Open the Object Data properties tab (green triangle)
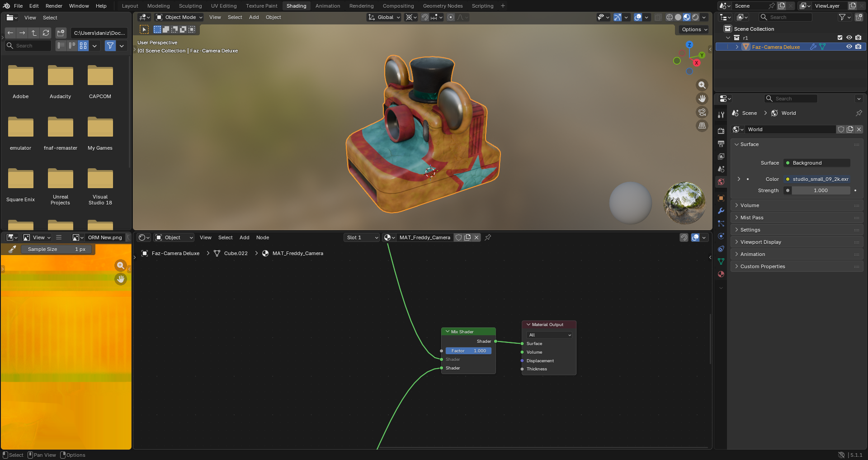This screenshot has height=460, width=868. [721, 261]
